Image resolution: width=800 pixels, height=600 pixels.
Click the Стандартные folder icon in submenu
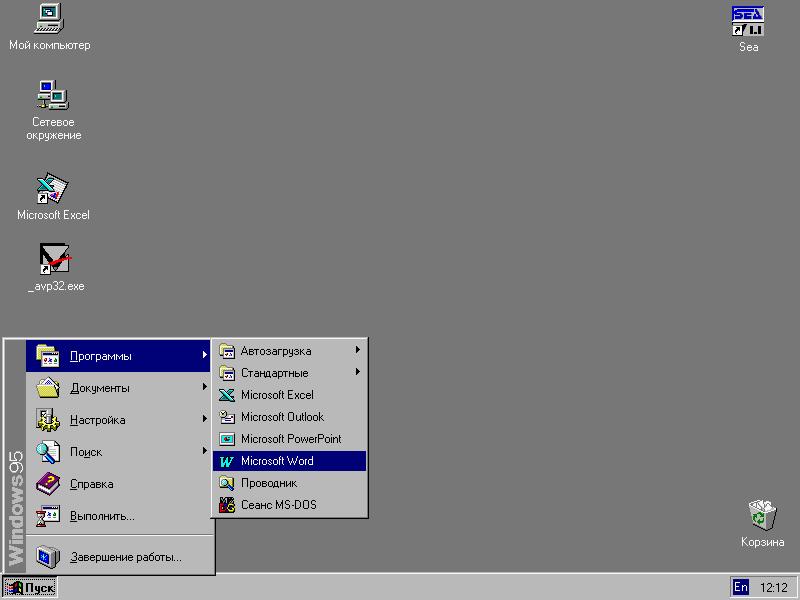click(x=227, y=373)
